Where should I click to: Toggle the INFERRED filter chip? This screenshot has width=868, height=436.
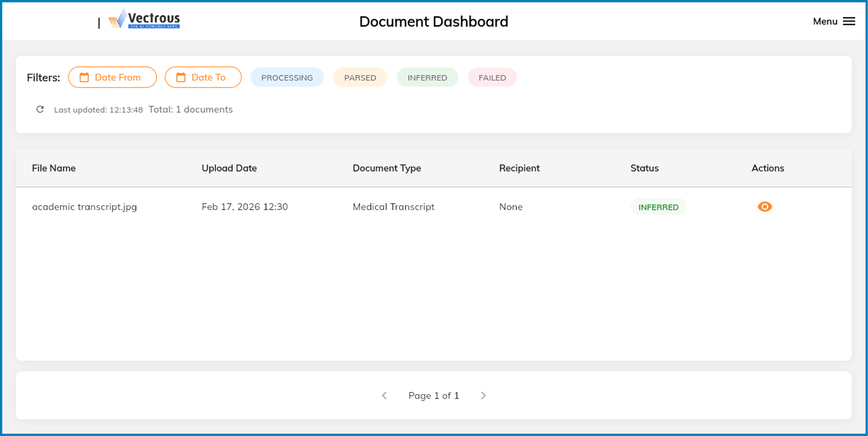coord(427,78)
